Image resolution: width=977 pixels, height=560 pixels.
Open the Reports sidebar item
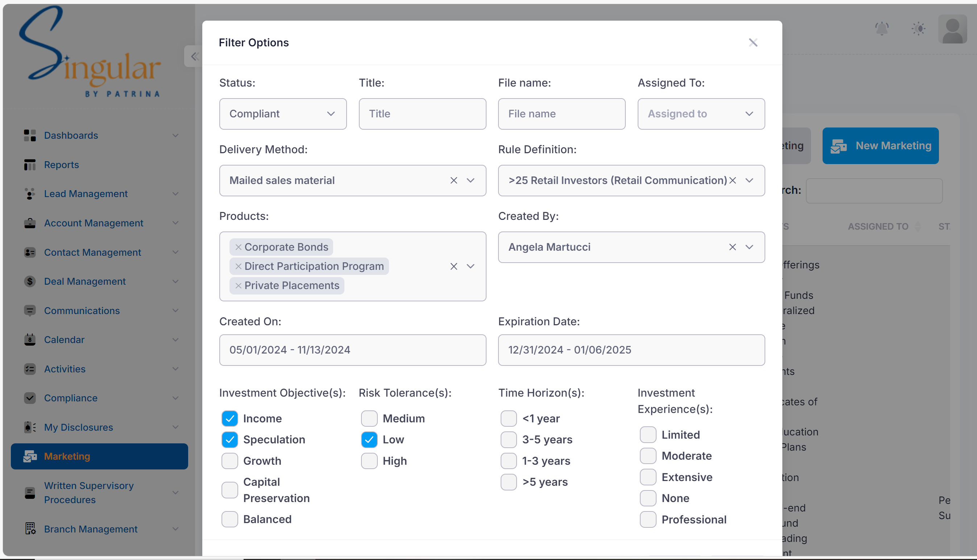[99, 164]
